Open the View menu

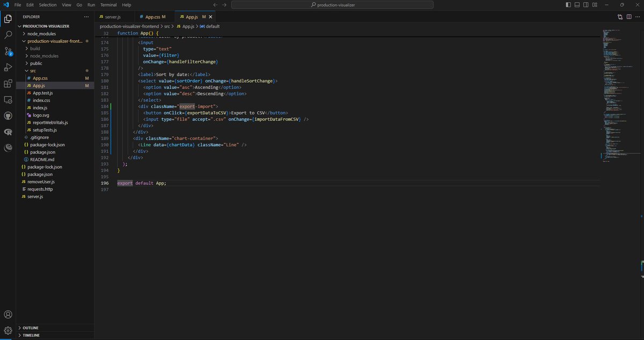pyautogui.click(x=66, y=4)
